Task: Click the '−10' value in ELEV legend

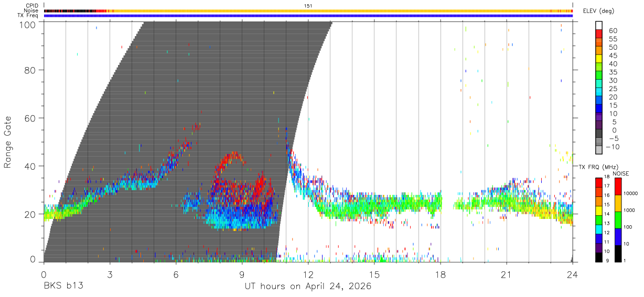Action: pos(613,147)
